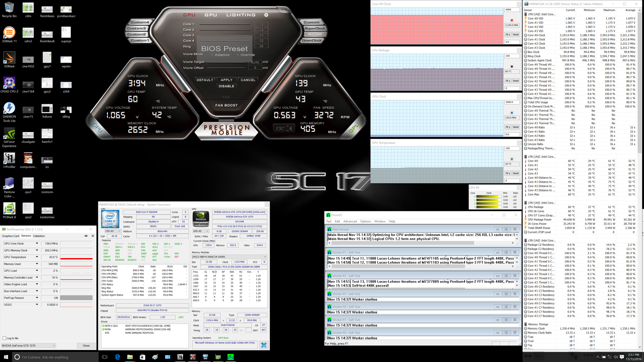Select Custom4 profile in Precision

(140, 22)
